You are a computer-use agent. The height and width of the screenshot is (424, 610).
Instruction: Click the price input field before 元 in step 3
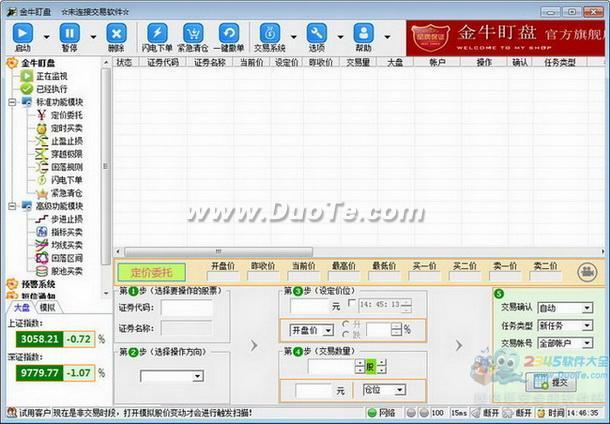pyautogui.click(x=310, y=306)
